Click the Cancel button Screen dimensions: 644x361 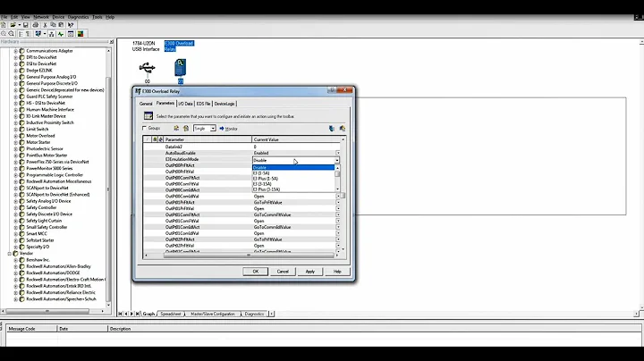pos(283,272)
